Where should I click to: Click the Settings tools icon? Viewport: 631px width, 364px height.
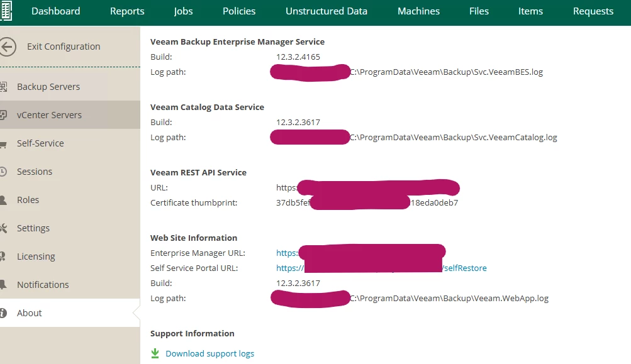coord(3,228)
